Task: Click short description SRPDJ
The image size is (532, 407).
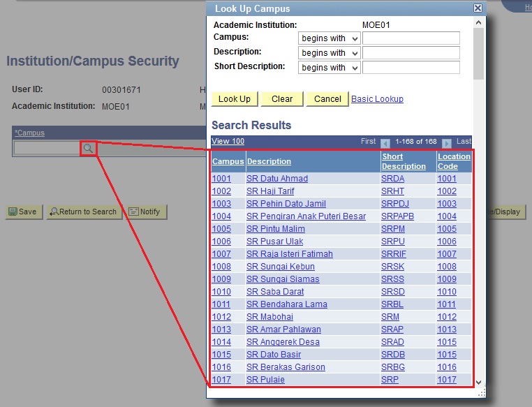Action: pyautogui.click(x=395, y=204)
